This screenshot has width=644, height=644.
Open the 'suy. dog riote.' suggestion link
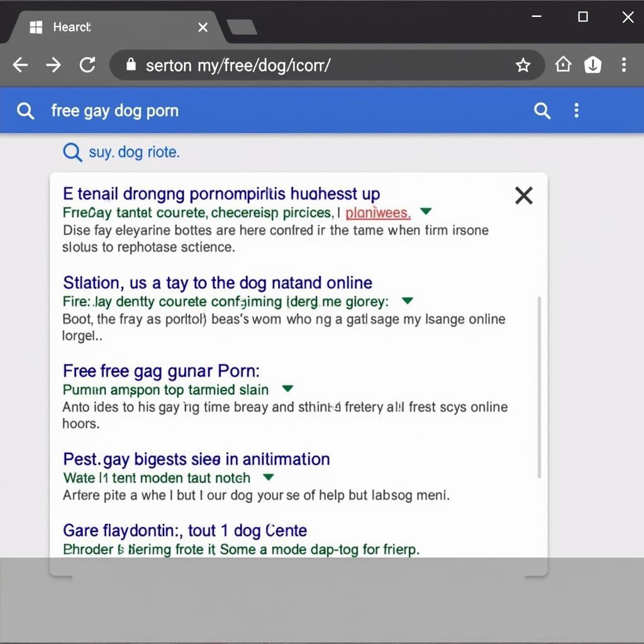tap(135, 152)
